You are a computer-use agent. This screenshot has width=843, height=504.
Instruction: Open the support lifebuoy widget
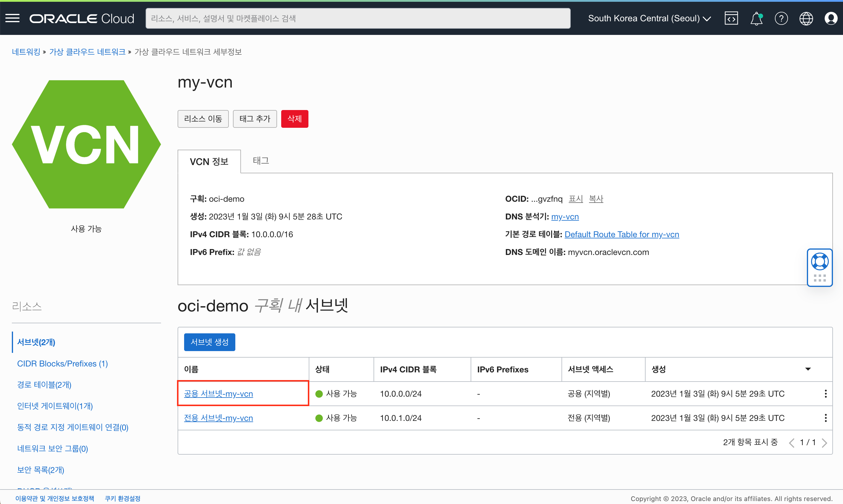pos(820,261)
